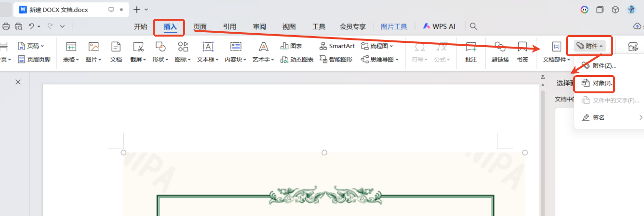
Task: Click the 动态图表 dynamic chart icon
Action: pos(297,60)
